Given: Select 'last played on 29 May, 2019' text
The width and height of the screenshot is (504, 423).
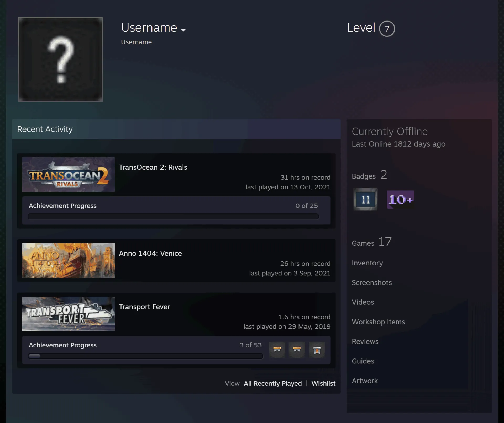Looking at the screenshot, I should (x=287, y=327).
